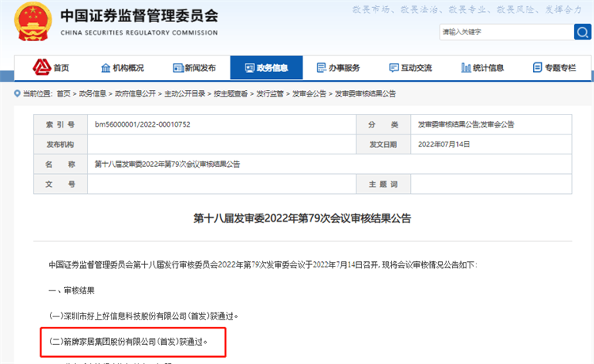
Task: Click the monitor icon beside 政务信息
Action: tap(249, 68)
